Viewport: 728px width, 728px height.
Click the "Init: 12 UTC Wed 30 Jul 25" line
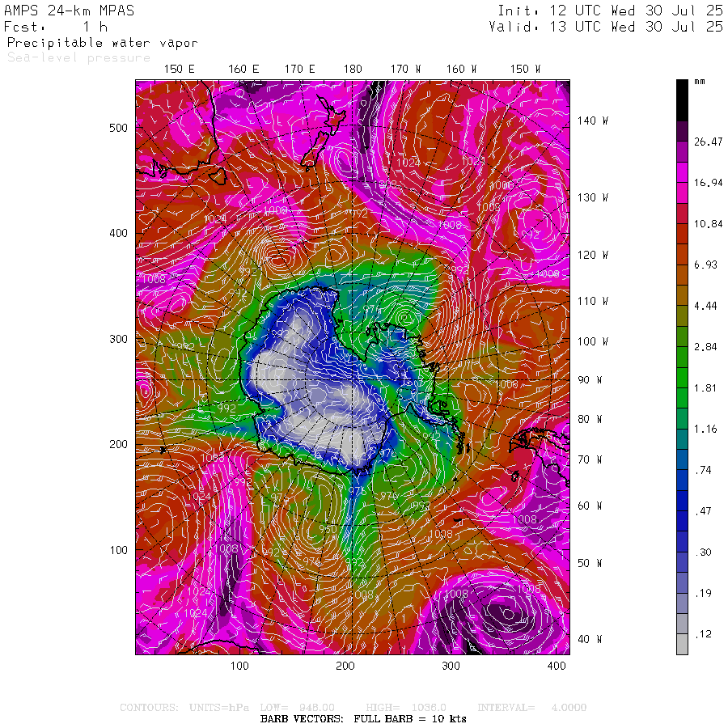(610, 11)
